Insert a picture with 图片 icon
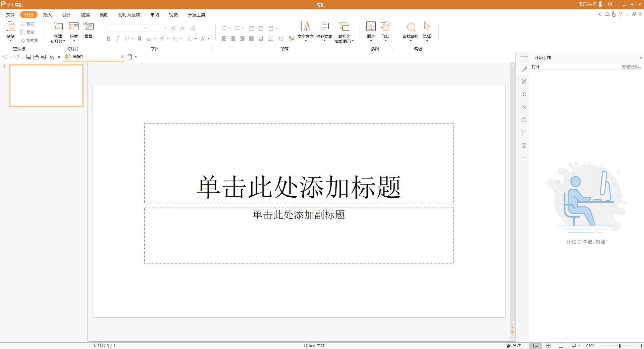The image size is (644, 349). pos(371,27)
